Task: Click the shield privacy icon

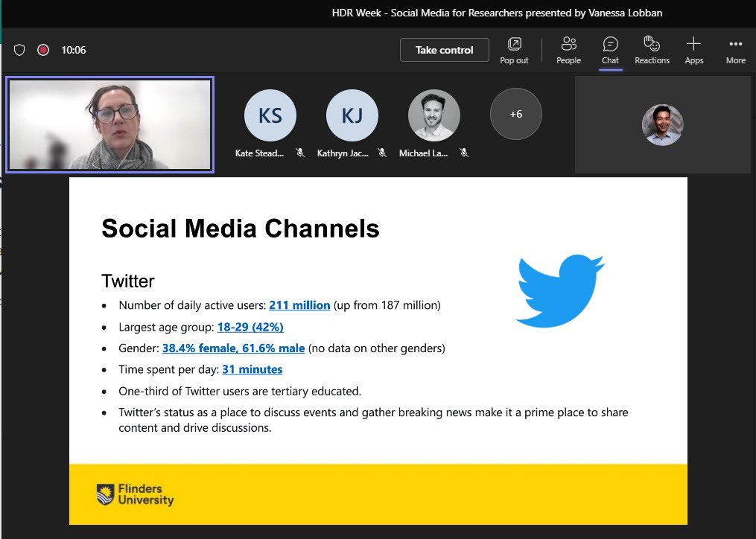Action: coord(19,50)
